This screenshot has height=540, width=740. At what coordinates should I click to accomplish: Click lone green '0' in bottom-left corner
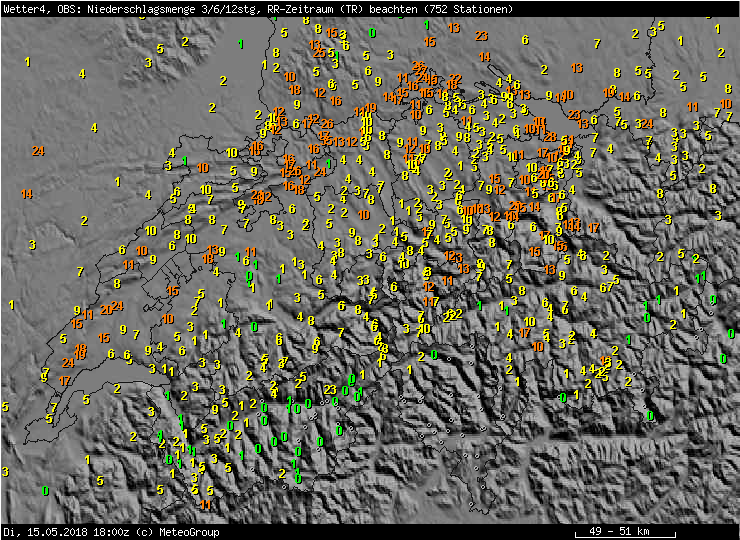point(45,490)
